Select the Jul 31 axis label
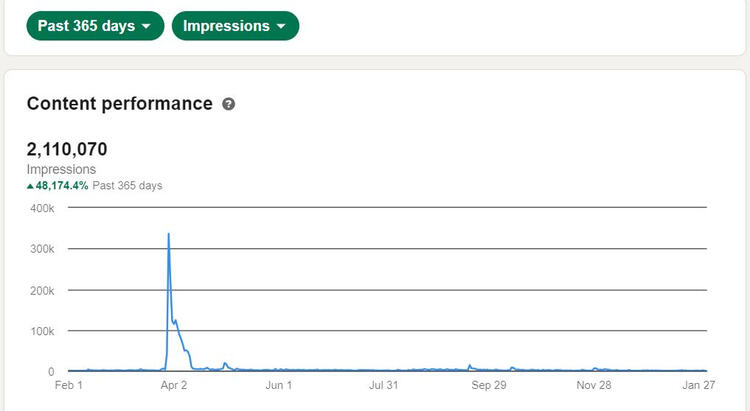This screenshot has width=750, height=411. tap(383, 385)
